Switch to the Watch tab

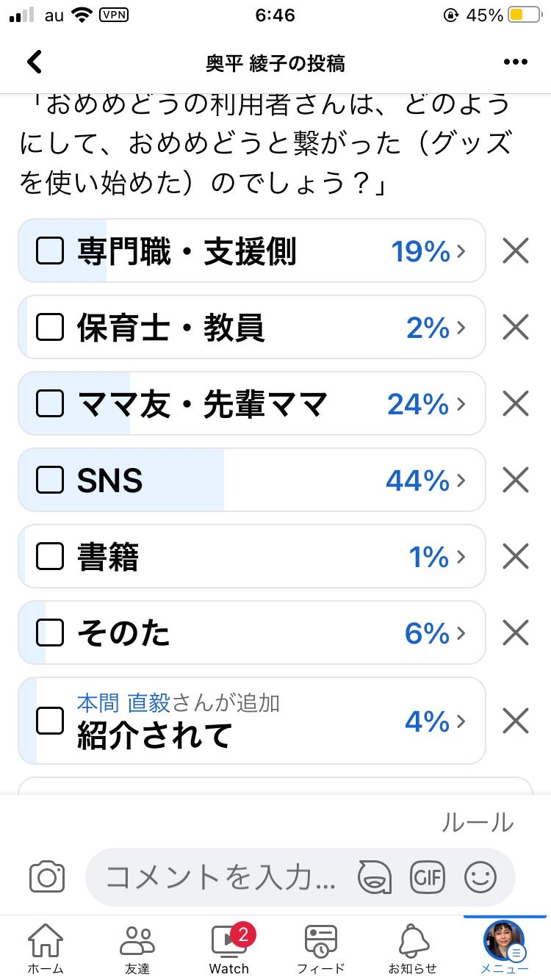(x=229, y=948)
